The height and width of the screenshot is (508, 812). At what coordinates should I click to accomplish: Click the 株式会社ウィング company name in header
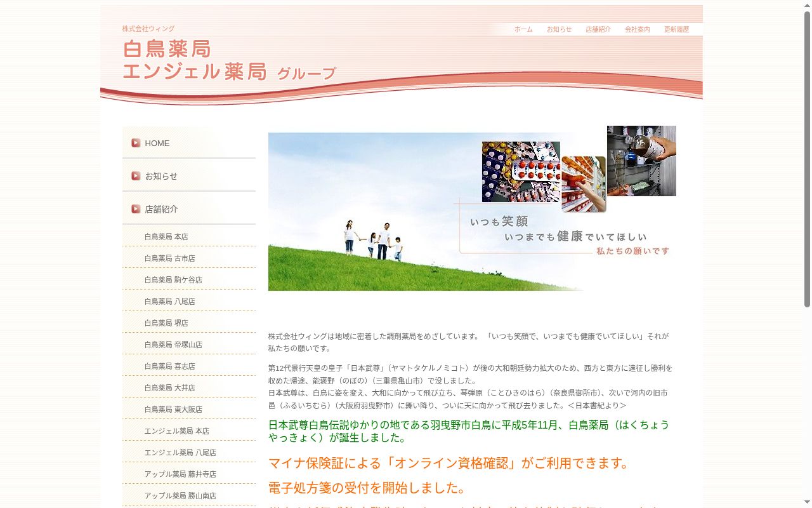point(148,29)
